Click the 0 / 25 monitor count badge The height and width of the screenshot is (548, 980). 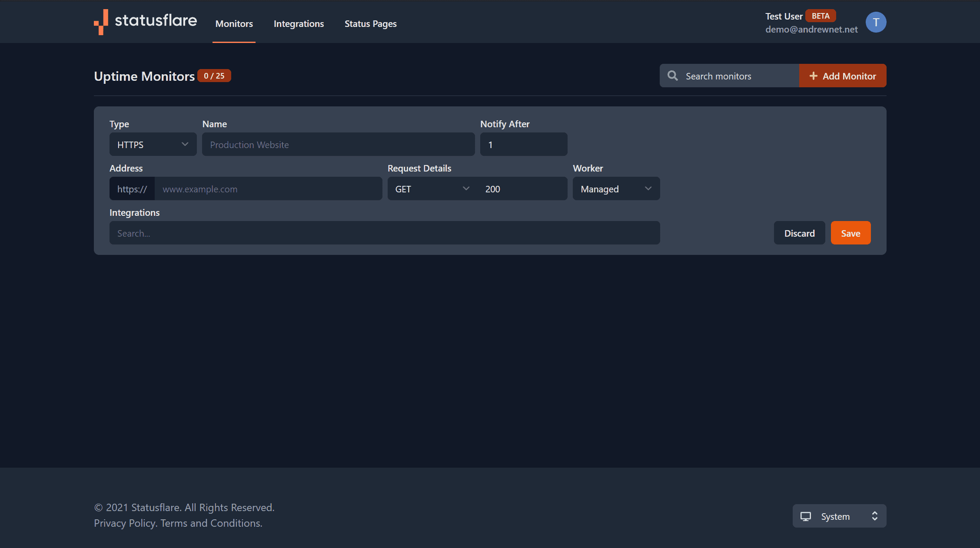coord(214,76)
